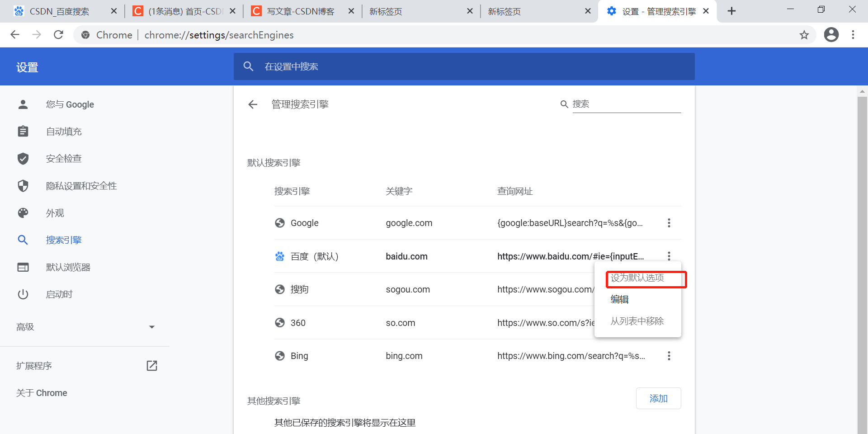The width and height of the screenshot is (868, 434).
Task: Return from 管理搜索引擎 with the back arrow
Action: pos(253,104)
